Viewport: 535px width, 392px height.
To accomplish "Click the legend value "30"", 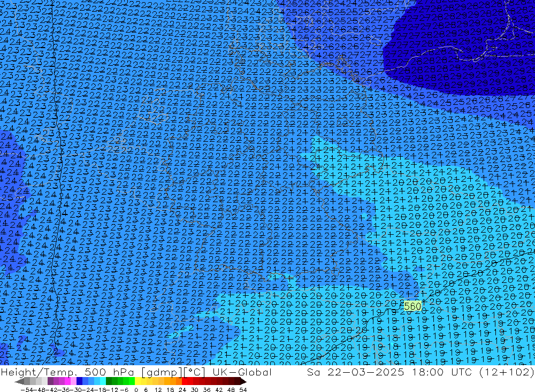I will [195, 390].
